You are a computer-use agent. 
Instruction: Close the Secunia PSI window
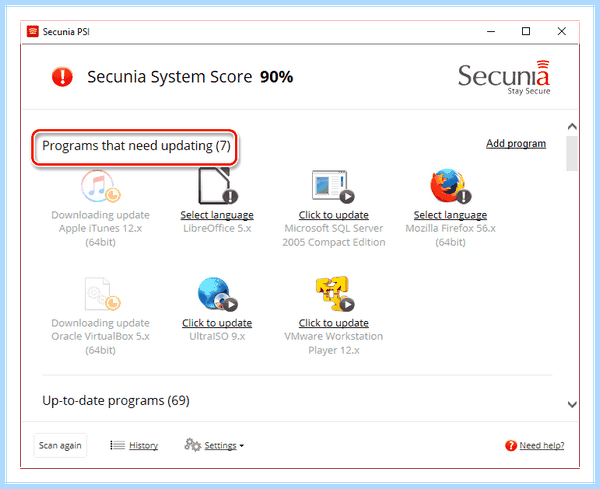click(x=561, y=31)
